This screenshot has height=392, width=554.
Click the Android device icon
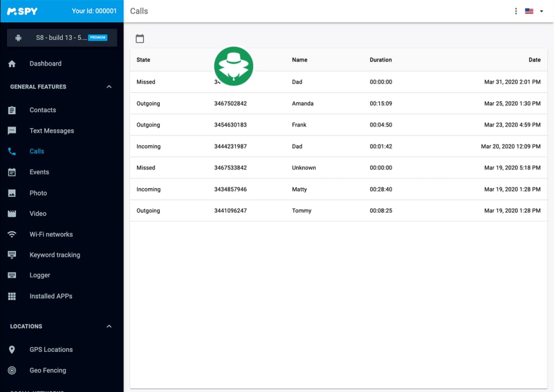[19, 38]
